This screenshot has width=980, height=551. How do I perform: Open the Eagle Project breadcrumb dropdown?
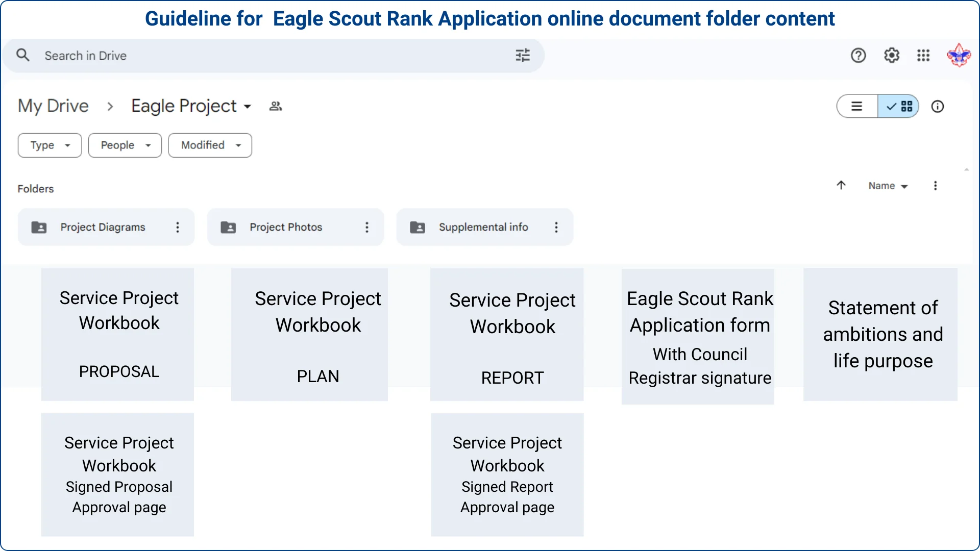click(249, 106)
